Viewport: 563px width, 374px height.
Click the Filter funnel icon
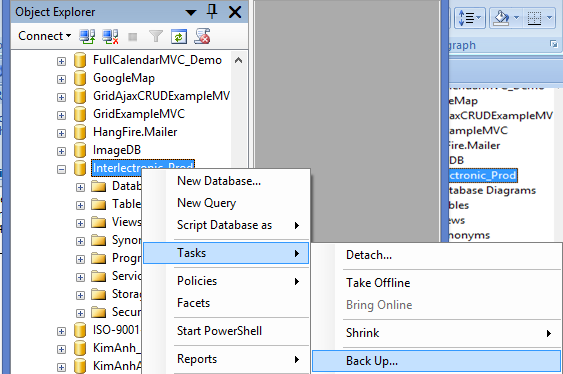coord(156,36)
